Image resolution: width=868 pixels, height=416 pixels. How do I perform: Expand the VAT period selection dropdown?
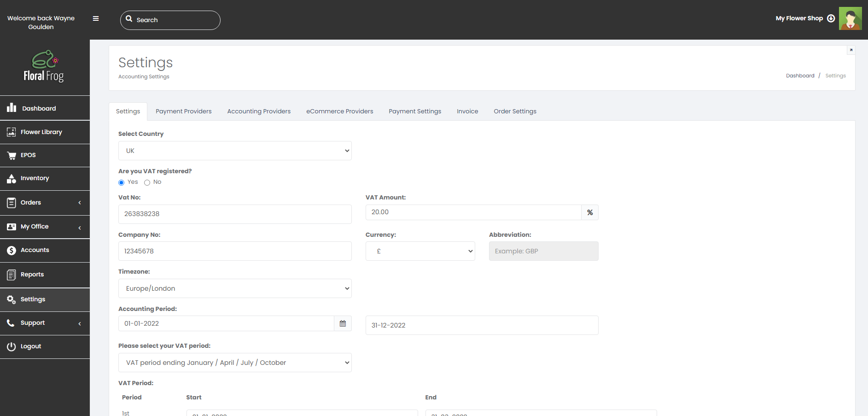[235, 363]
